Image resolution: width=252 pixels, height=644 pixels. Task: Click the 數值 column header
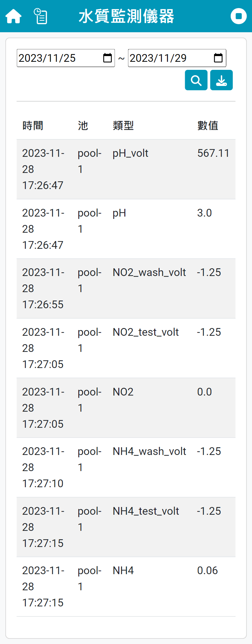(x=208, y=126)
